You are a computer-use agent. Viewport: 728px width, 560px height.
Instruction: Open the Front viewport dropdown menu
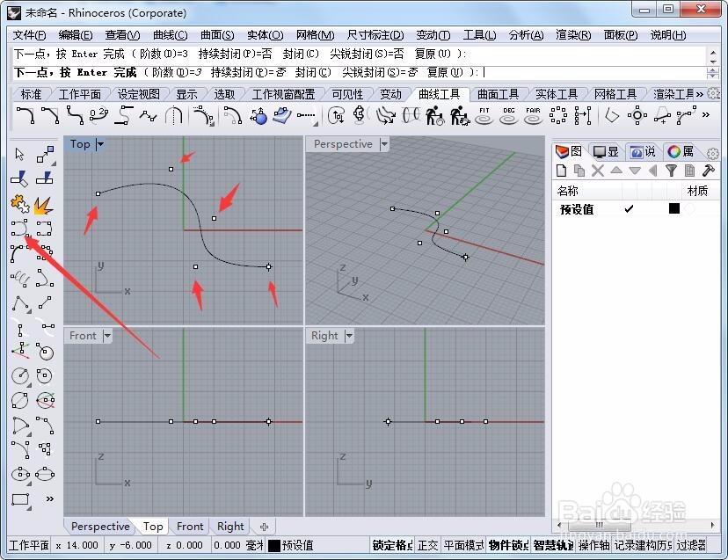[107, 336]
